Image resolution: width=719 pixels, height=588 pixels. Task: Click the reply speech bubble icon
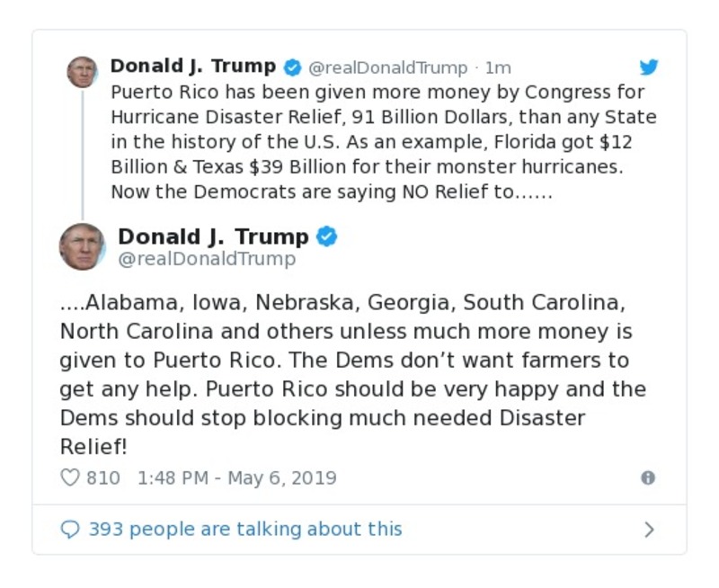68,529
